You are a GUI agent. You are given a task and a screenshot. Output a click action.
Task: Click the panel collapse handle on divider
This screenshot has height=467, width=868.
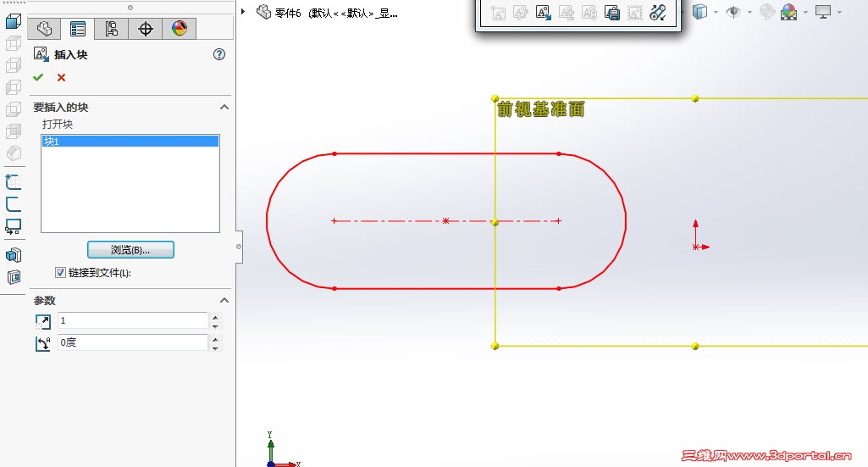239,247
